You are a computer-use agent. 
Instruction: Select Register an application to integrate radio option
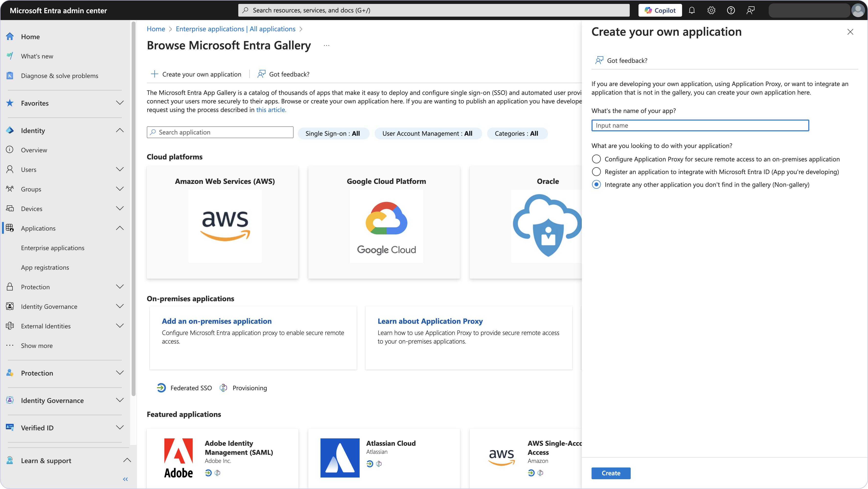pyautogui.click(x=596, y=172)
